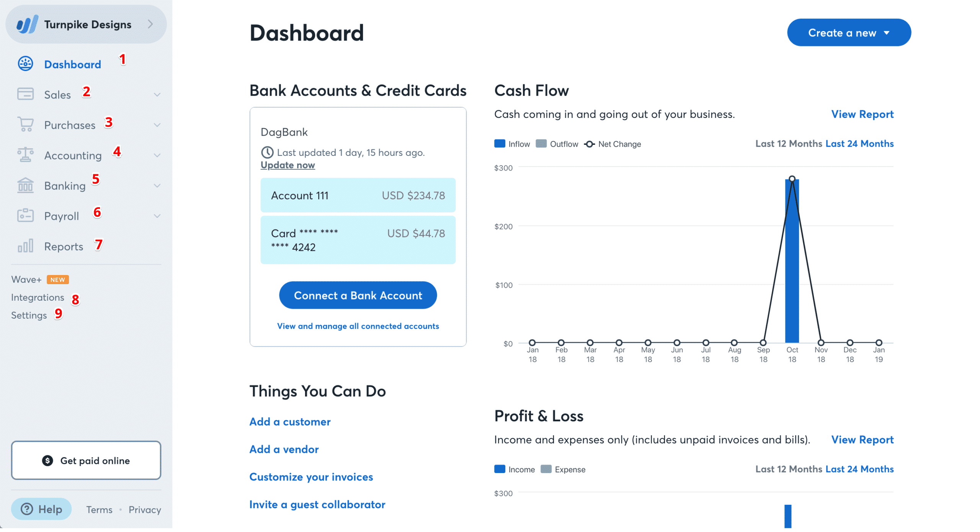Viewport: 980px width, 532px height.
Task: Click View and manage all connected accounts
Action: pyautogui.click(x=358, y=326)
